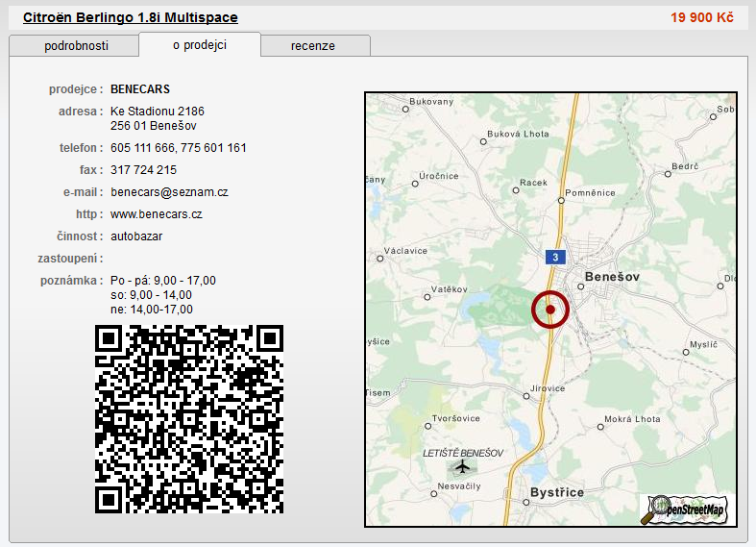Open the recenze tab
Screen dimensions: 756x547
(315, 46)
